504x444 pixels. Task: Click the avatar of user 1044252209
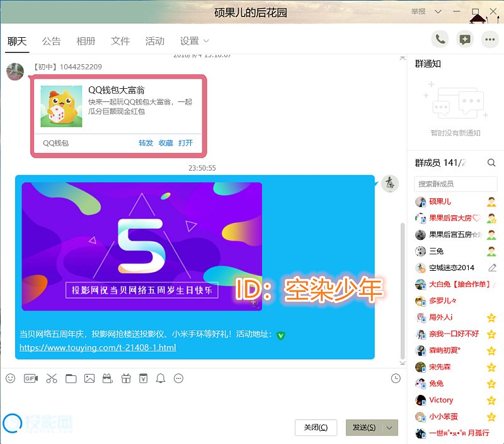pos(15,71)
